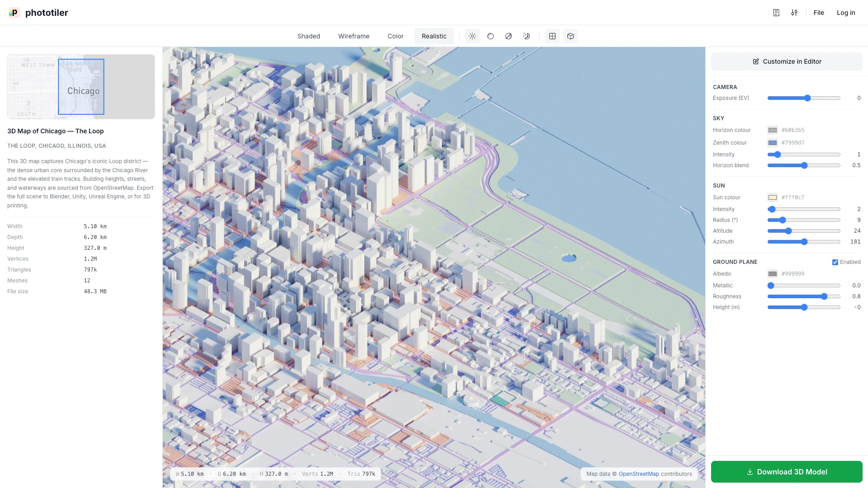Click the 'Verts 1.2M' viewport status entry
868x488 pixels.
317,474
